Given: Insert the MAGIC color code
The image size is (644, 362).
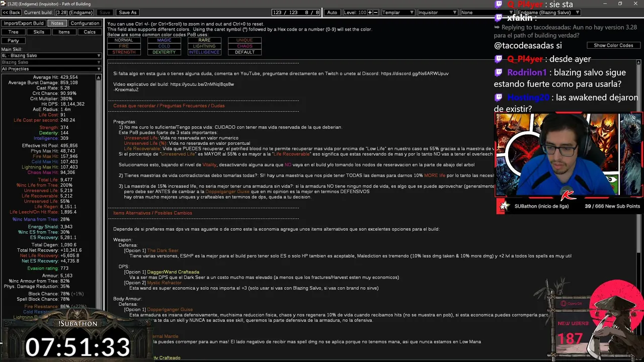Looking at the screenshot, I should click(164, 40).
